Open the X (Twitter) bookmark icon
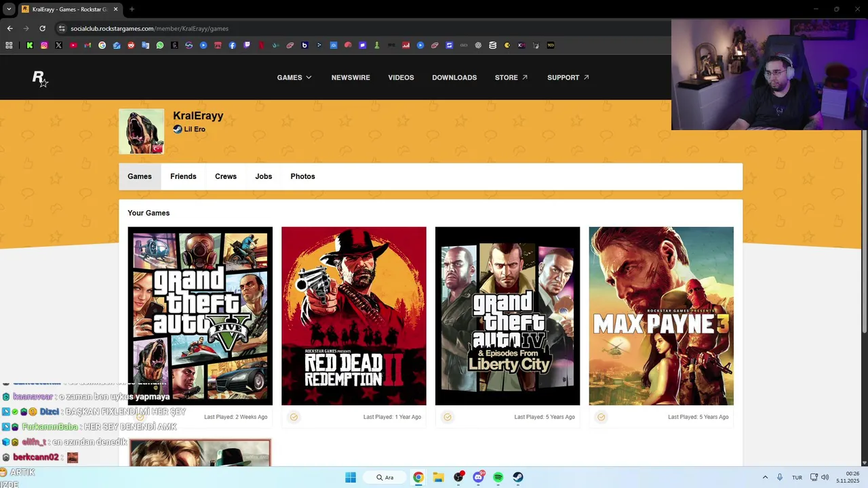 click(x=58, y=45)
